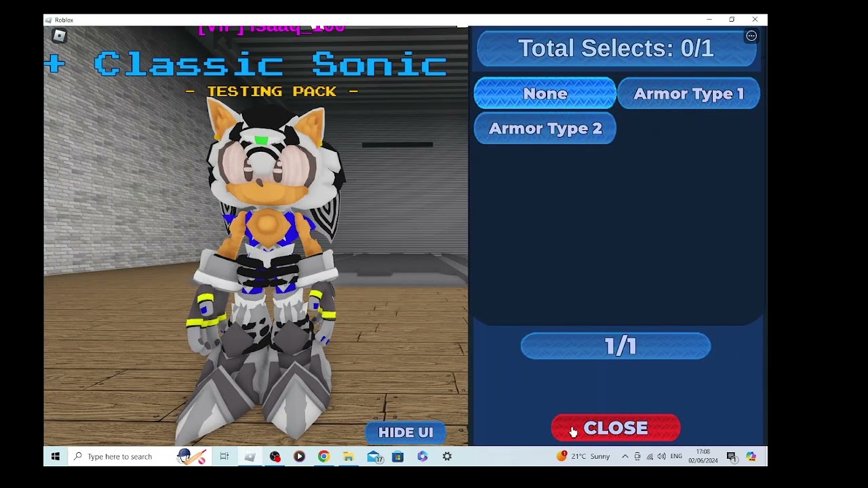Open the notification center icon
The image size is (868, 488).
click(x=732, y=457)
